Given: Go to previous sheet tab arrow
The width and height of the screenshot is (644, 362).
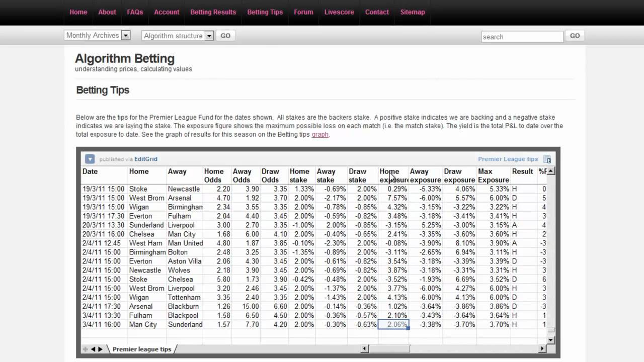Looking at the screenshot, I should [93, 349].
